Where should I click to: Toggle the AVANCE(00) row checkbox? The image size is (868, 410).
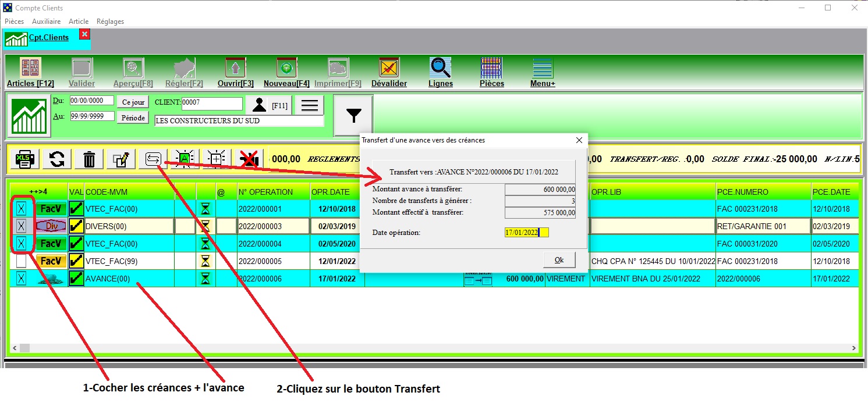click(x=22, y=279)
